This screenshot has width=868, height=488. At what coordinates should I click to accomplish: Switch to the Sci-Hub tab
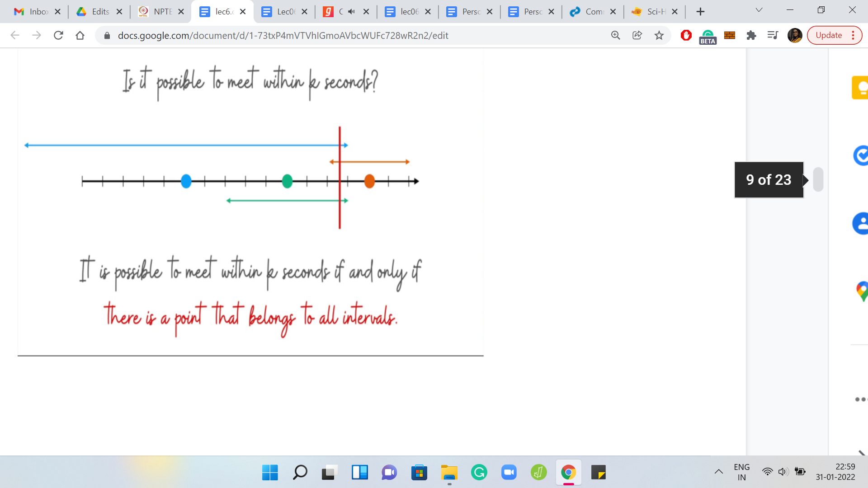(x=651, y=12)
